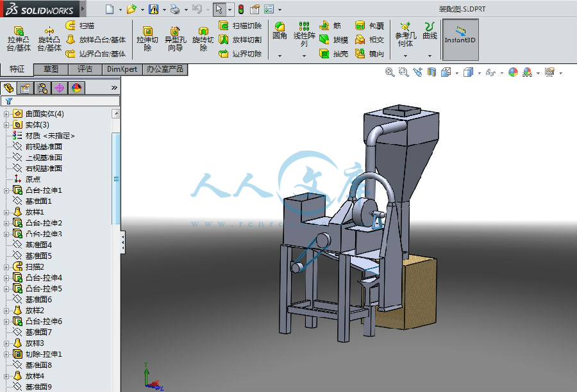The width and height of the screenshot is (577, 392).
Task: Show more manager tabs with chevron
Action: [114, 88]
